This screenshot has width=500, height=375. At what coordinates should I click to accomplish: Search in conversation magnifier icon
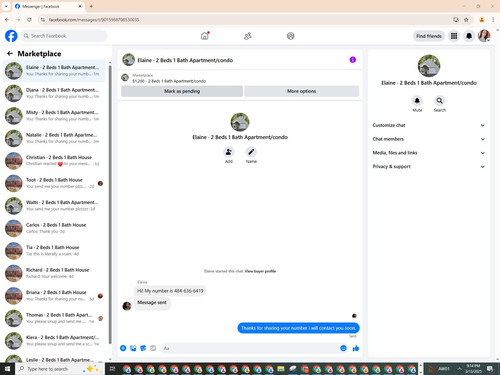(440, 100)
